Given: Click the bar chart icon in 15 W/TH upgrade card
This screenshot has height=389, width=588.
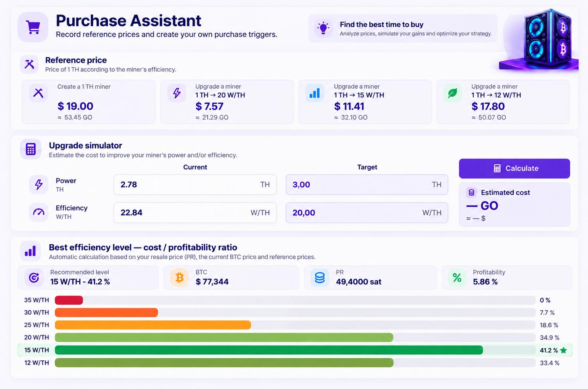Looking at the screenshot, I should (x=315, y=93).
